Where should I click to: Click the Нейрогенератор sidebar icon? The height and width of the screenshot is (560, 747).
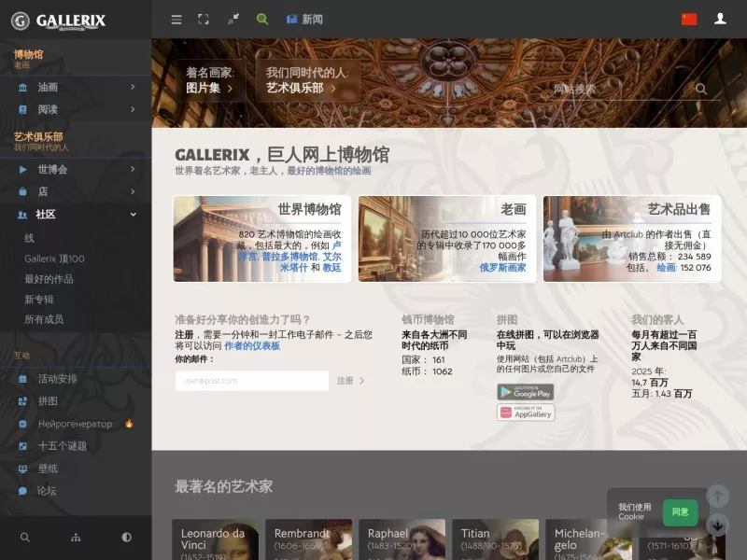pos(22,424)
